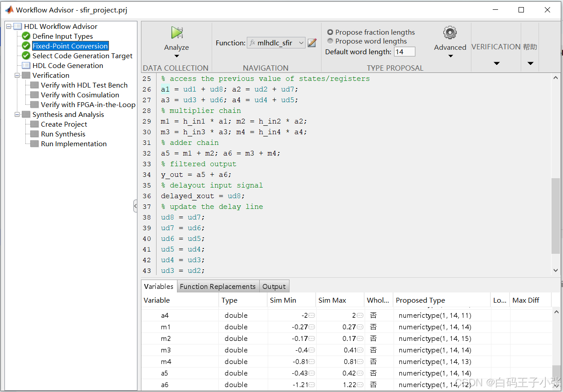
Task: Click the HDL Code Generation task icon
Action: [x=26, y=65]
